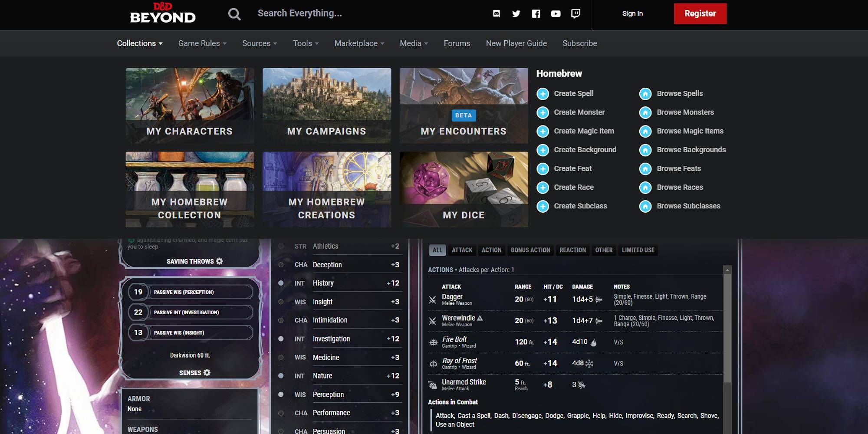868x434 pixels.
Task: Click the Dagger melee weapon attack icon
Action: (432, 299)
